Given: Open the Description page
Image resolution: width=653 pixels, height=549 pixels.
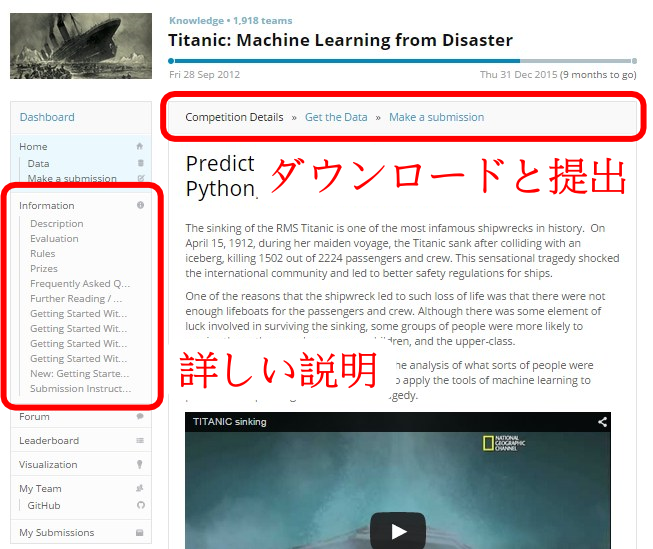Looking at the screenshot, I should coord(57,224).
